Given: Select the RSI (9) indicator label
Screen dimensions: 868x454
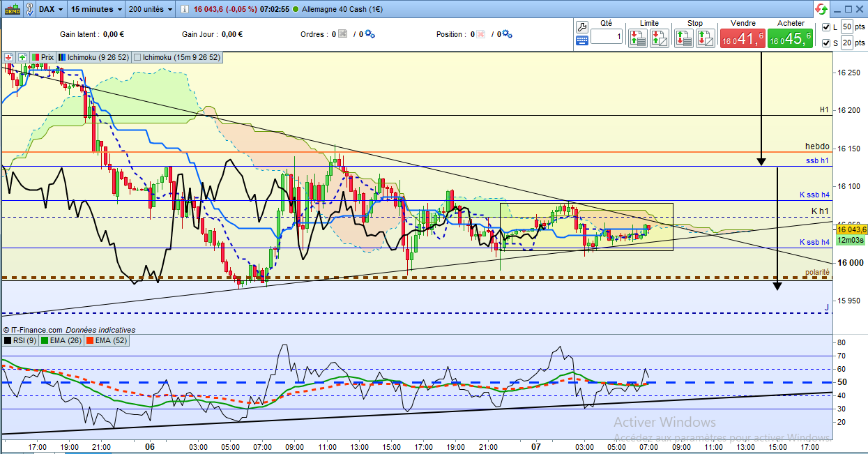Looking at the screenshot, I should coord(20,340).
